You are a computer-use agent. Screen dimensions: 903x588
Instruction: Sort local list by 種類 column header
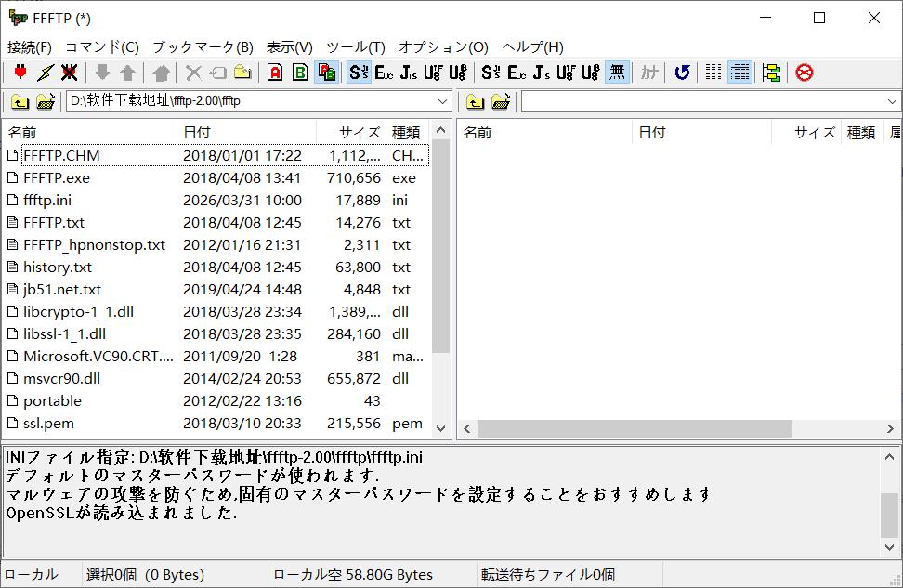408,133
